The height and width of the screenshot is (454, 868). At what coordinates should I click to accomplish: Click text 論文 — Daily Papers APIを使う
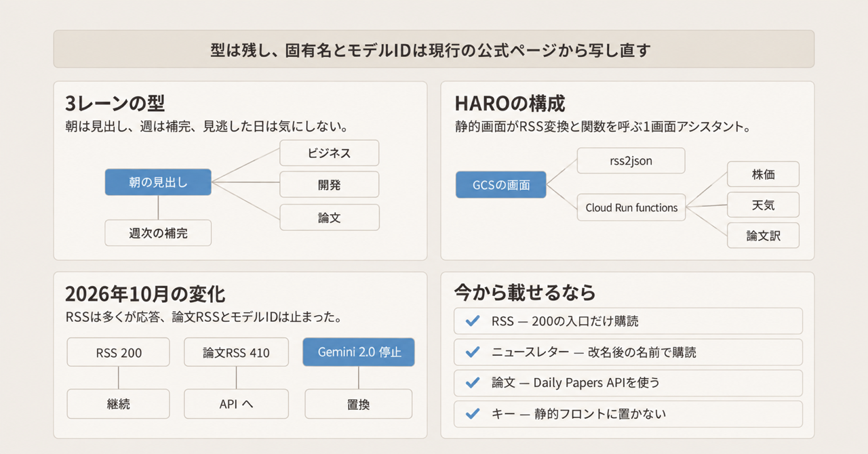576,383
